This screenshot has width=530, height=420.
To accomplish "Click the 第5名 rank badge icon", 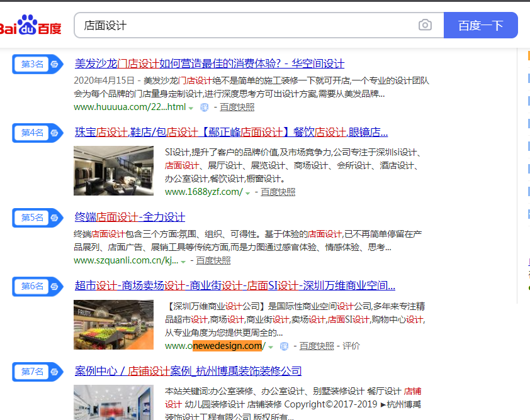I will [38, 218].
